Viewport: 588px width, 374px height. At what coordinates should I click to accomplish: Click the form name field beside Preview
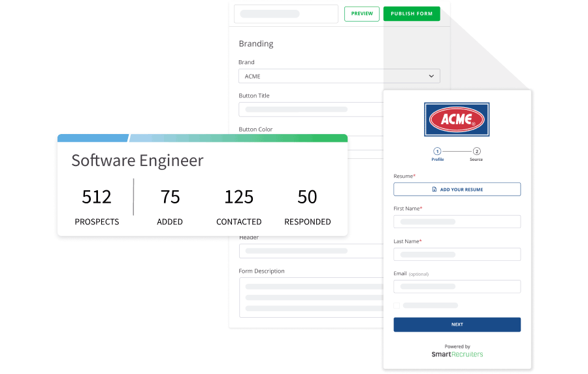(286, 14)
